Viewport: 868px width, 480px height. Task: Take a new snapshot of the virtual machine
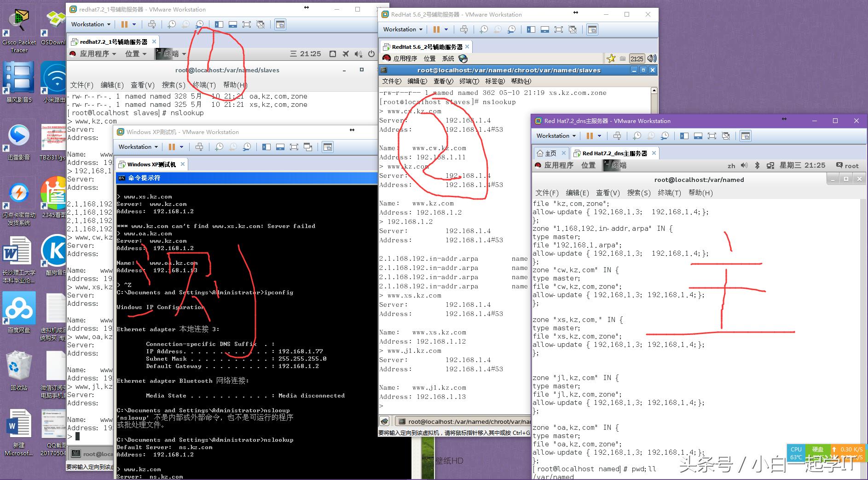(171, 24)
